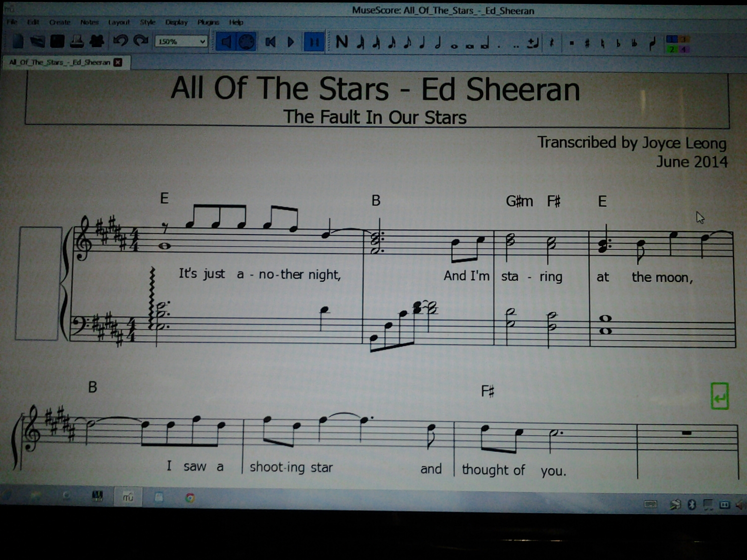
Task: Start playback with play button
Action: pyautogui.click(x=291, y=42)
